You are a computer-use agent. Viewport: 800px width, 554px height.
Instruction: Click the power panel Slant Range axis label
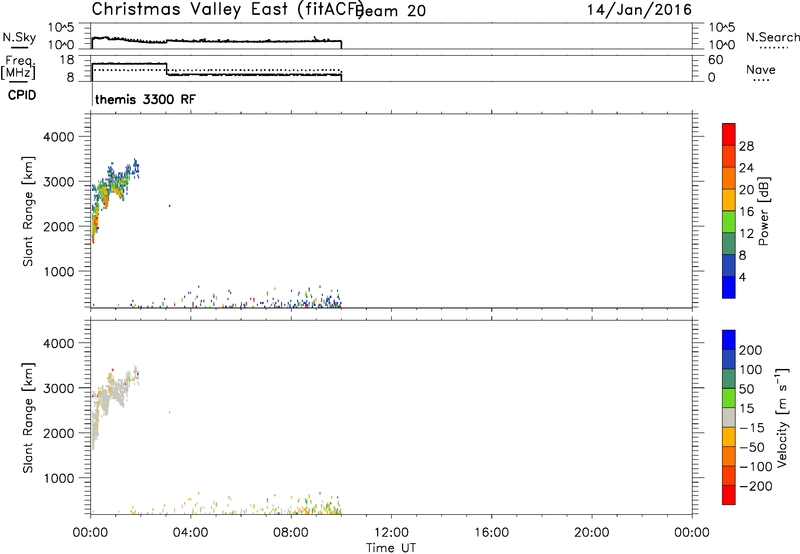pos(28,211)
